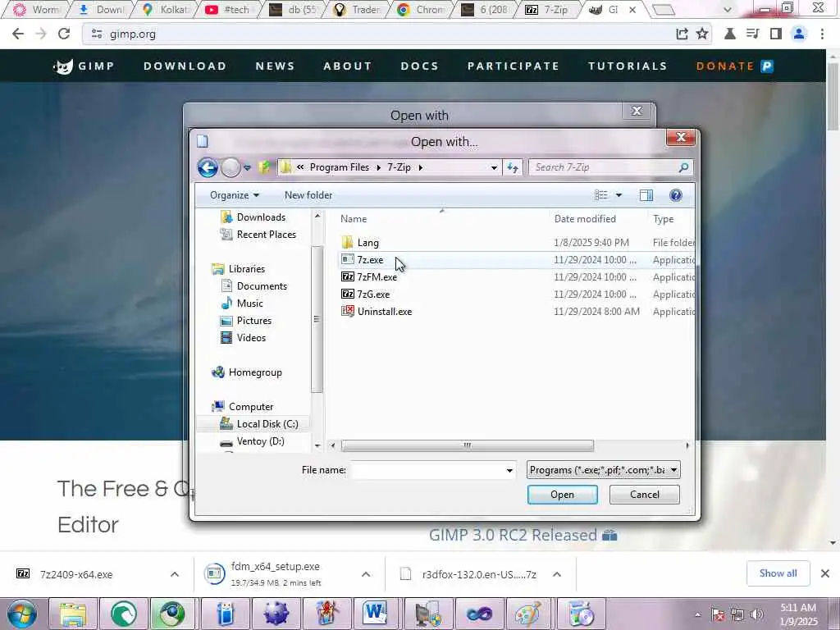
Task: Open the Chrome profile avatar icon
Action: (x=799, y=34)
